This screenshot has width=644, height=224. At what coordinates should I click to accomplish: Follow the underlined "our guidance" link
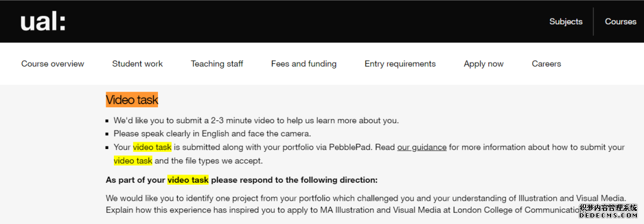(422, 147)
